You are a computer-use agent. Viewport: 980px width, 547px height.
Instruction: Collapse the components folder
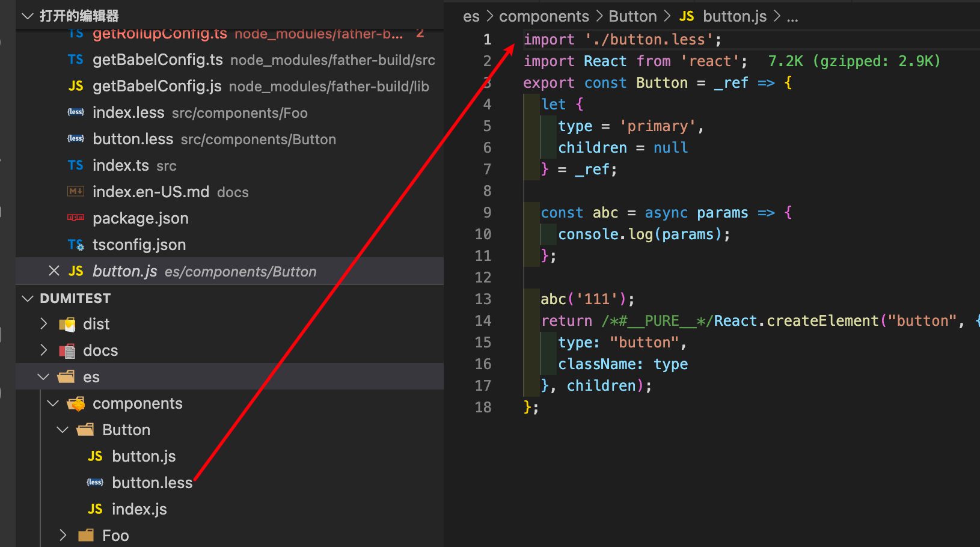53,403
